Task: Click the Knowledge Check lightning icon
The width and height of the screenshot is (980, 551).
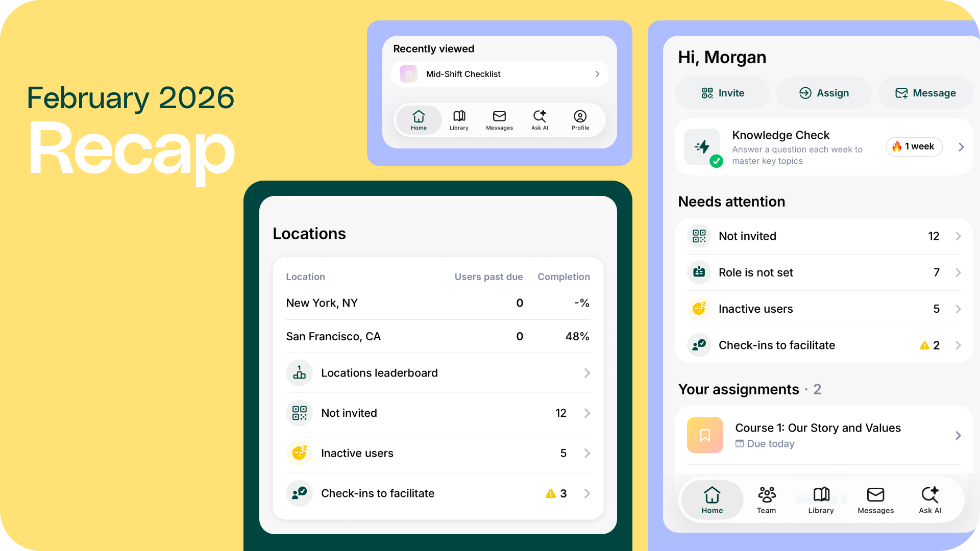Action: pyautogui.click(x=702, y=147)
